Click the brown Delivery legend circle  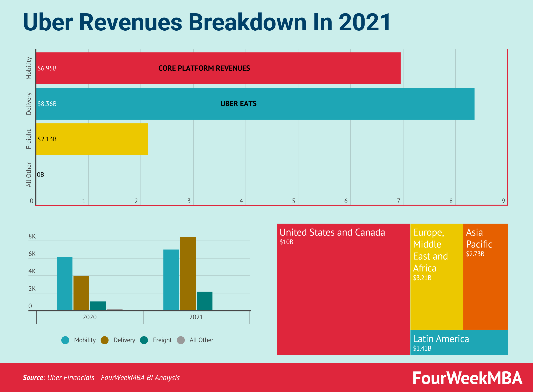[105, 340]
